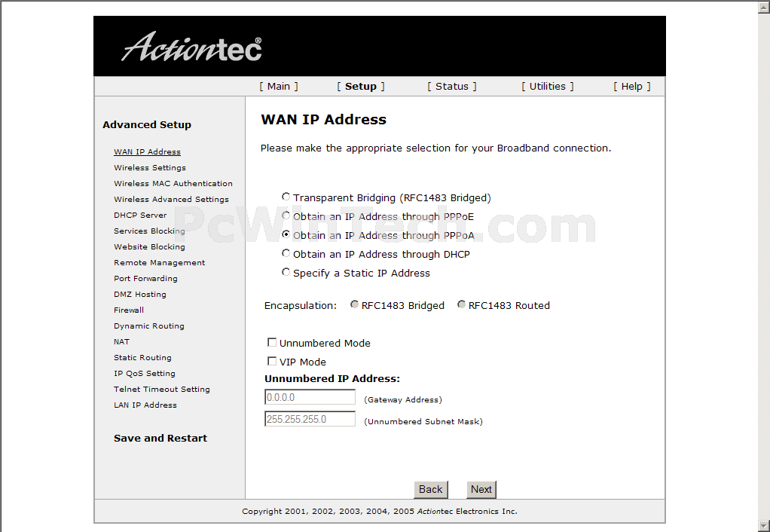
Task: Open Telnet Timeout Setting
Action: tap(161, 389)
